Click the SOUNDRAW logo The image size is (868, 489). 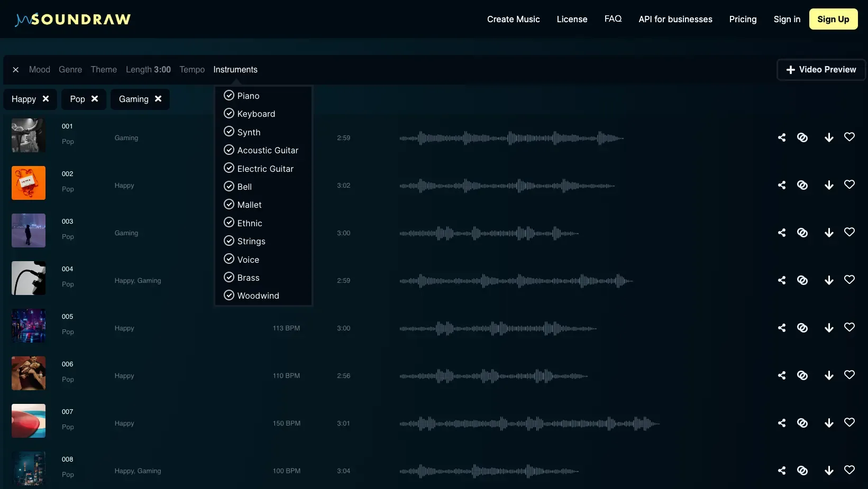(73, 20)
